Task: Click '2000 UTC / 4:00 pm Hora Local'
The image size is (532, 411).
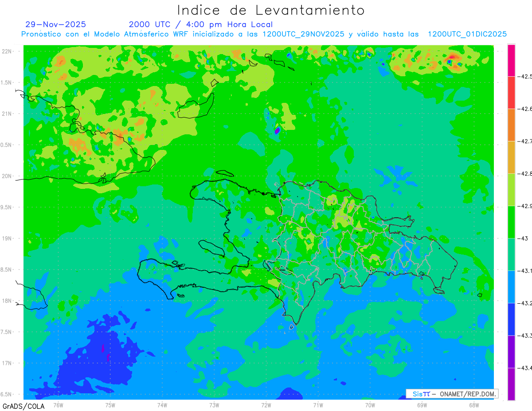Action: pyautogui.click(x=201, y=24)
